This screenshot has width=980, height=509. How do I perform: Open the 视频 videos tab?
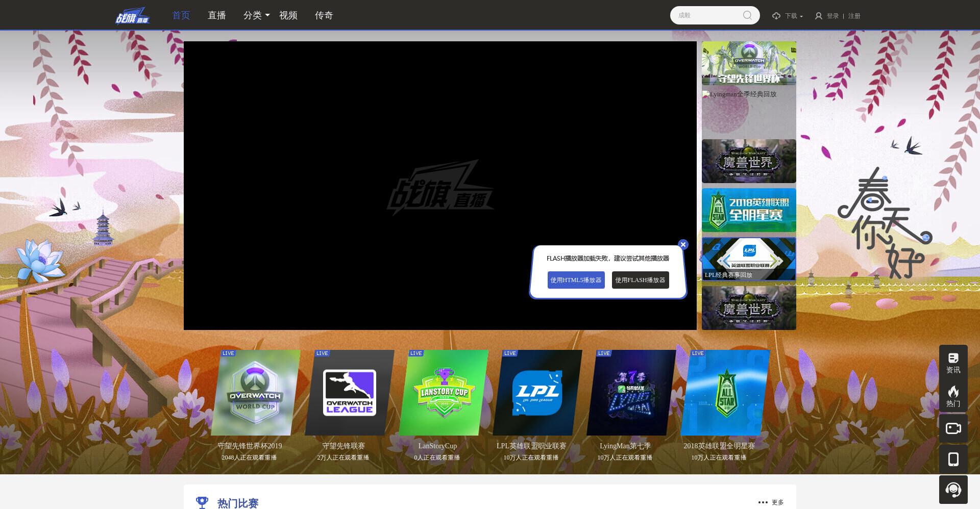288,15
